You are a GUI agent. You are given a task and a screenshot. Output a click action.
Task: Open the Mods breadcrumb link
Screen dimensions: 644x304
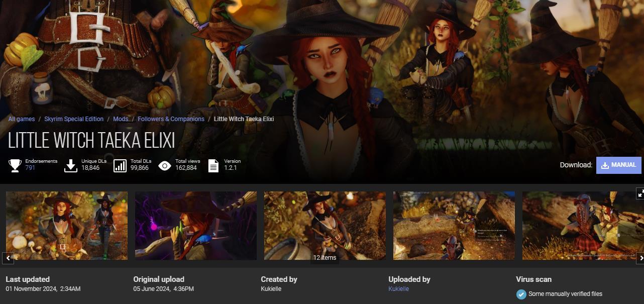(121, 119)
